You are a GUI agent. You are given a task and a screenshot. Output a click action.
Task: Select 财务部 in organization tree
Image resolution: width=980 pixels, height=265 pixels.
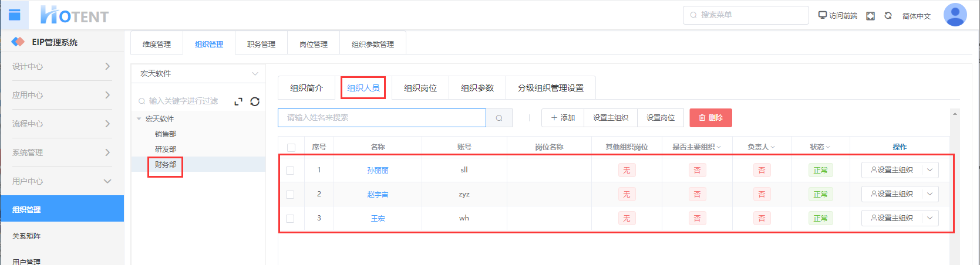click(166, 165)
